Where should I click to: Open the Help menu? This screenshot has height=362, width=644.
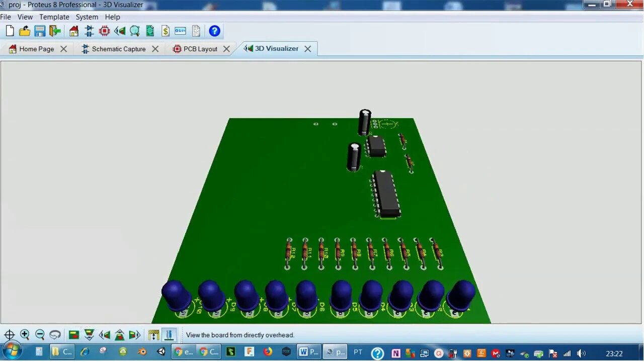point(112,17)
